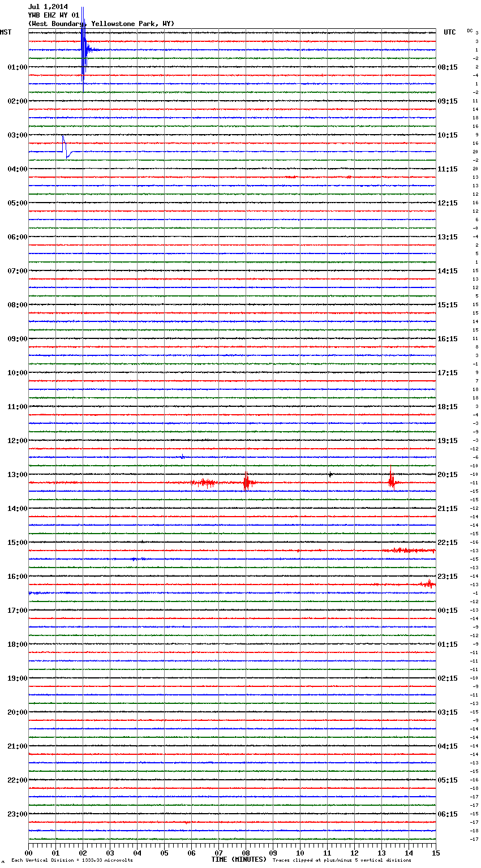Click the MST timezone header
481x868 pixels.
tap(6, 32)
